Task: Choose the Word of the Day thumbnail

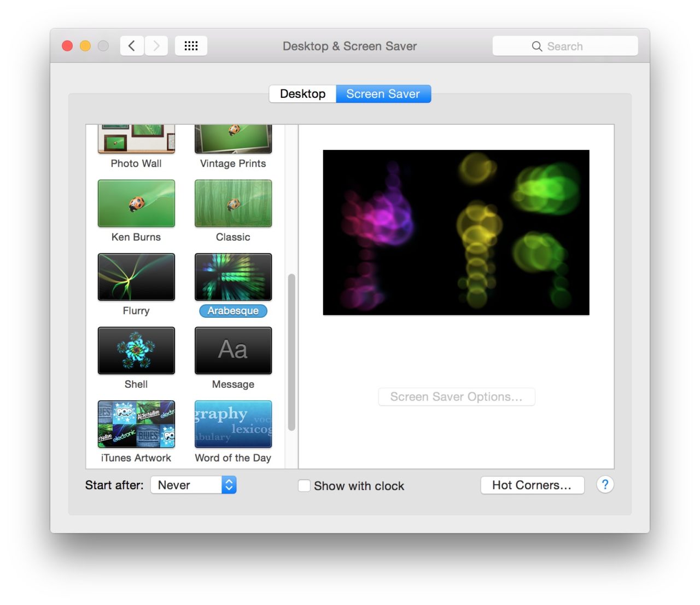Action: (233, 424)
